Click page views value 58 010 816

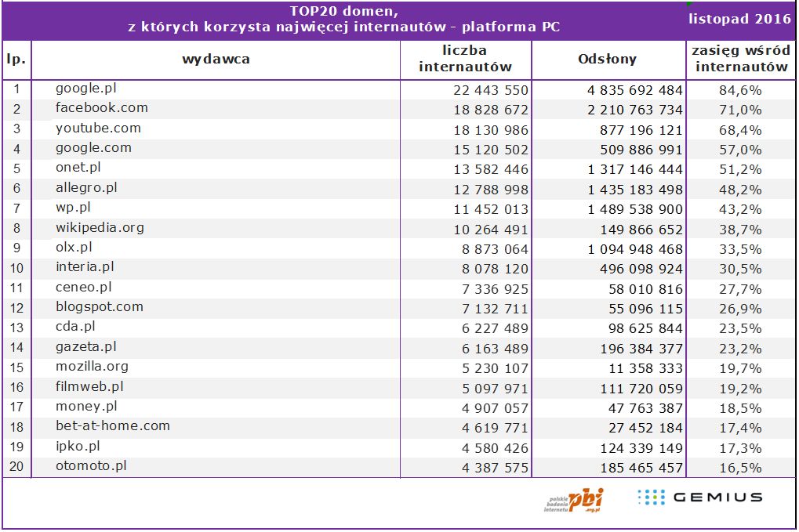click(645, 290)
